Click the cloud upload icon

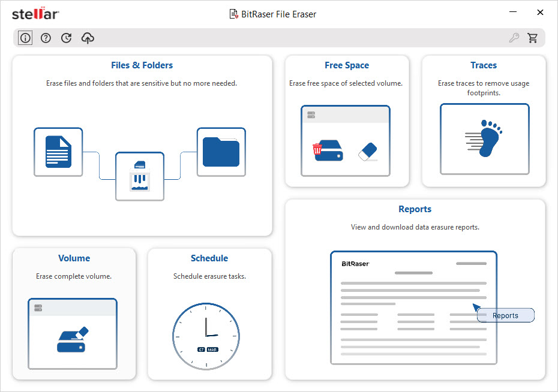[88, 38]
